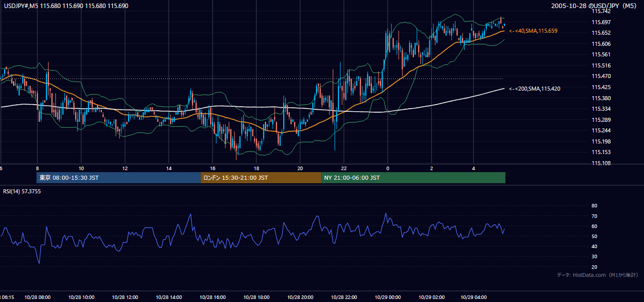The width and height of the screenshot is (644, 302).
Task: Click price level 115.244 on the axis
Action: point(601,130)
